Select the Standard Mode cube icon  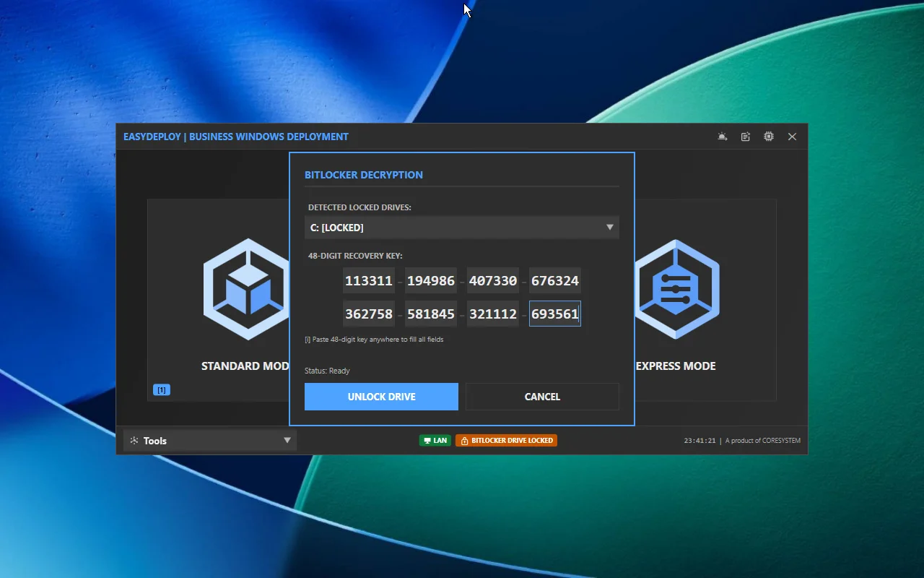(x=248, y=289)
